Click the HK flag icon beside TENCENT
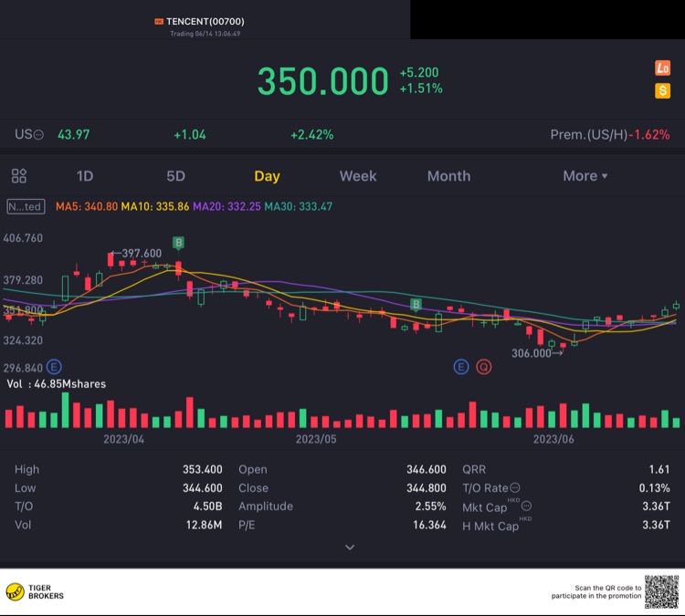The height and width of the screenshot is (616, 685). click(x=159, y=21)
